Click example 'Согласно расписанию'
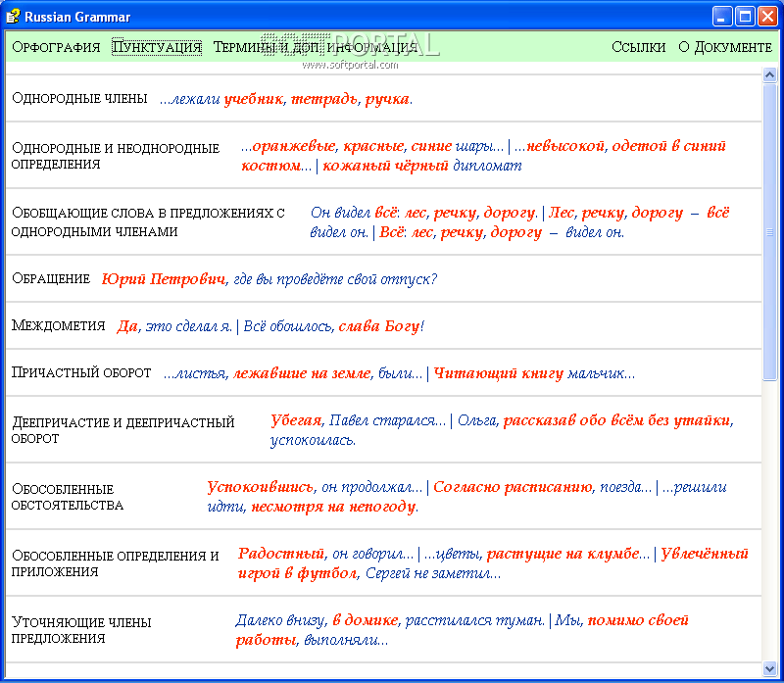784x683 pixels. [513, 486]
